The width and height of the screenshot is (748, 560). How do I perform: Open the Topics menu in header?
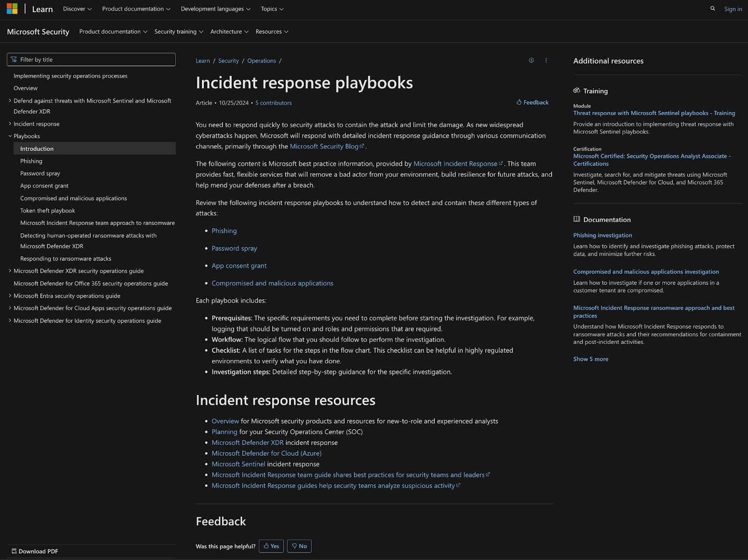pos(272,9)
